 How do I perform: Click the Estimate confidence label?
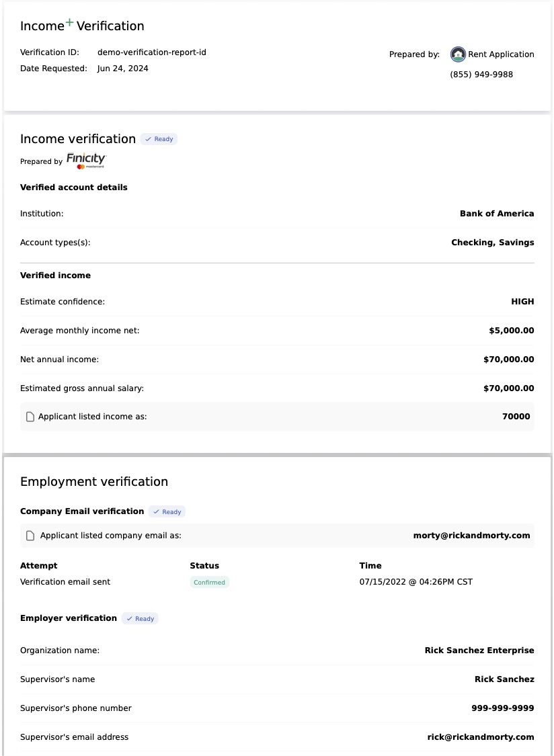63,302
